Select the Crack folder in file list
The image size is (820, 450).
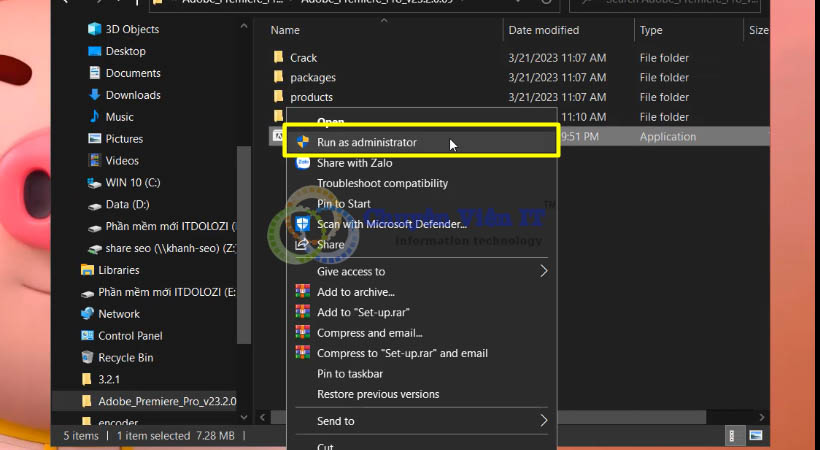coord(303,57)
